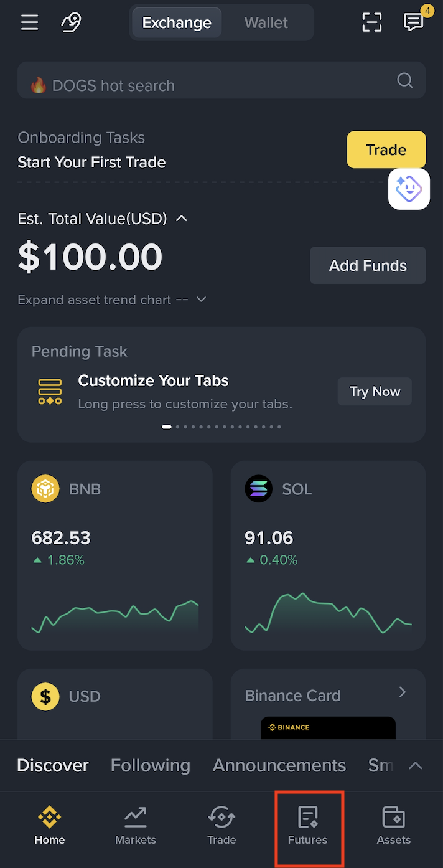
Task: Select the BNB price card
Action: 115,555
